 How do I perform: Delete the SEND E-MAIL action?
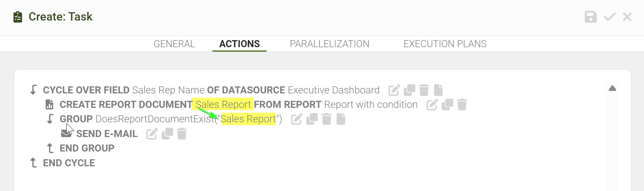click(182, 134)
